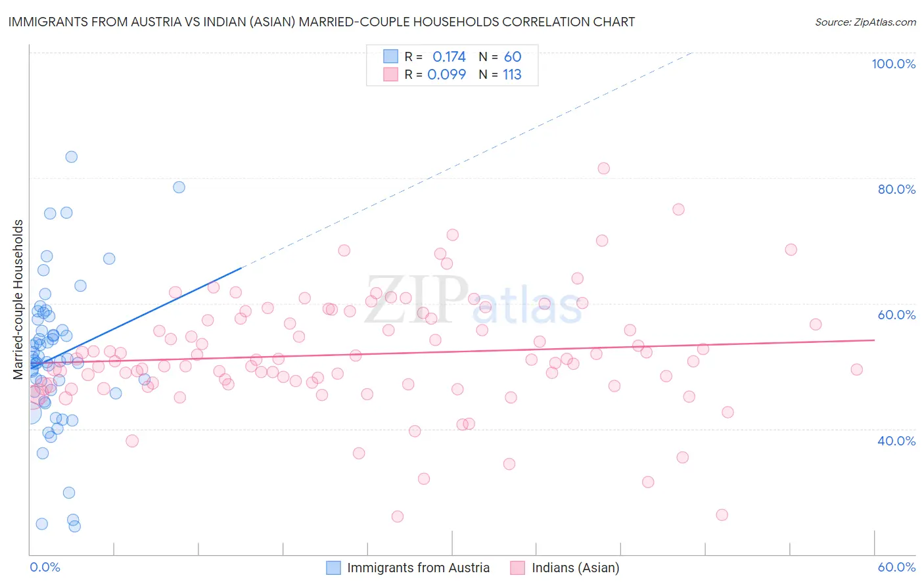
Task: Click the 100.0% y-axis label
Action: coord(893,64)
